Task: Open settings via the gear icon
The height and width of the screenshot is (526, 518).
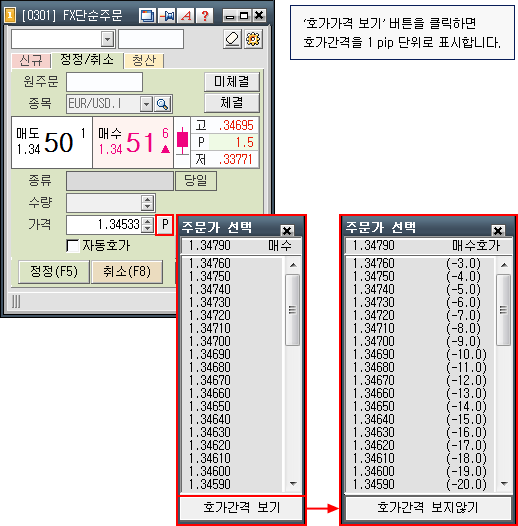Action: (253, 39)
